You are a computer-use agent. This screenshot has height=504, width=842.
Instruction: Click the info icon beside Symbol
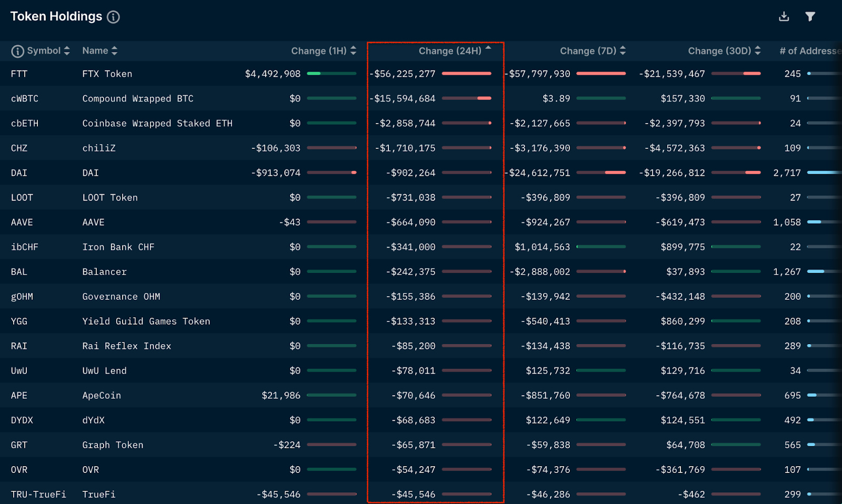click(17, 51)
